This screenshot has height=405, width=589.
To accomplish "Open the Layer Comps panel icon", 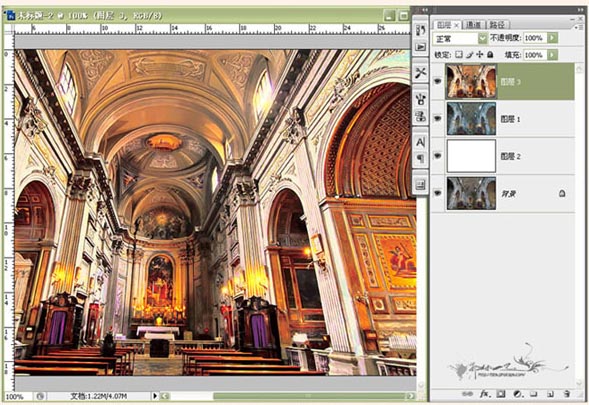I will tap(420, 184).
